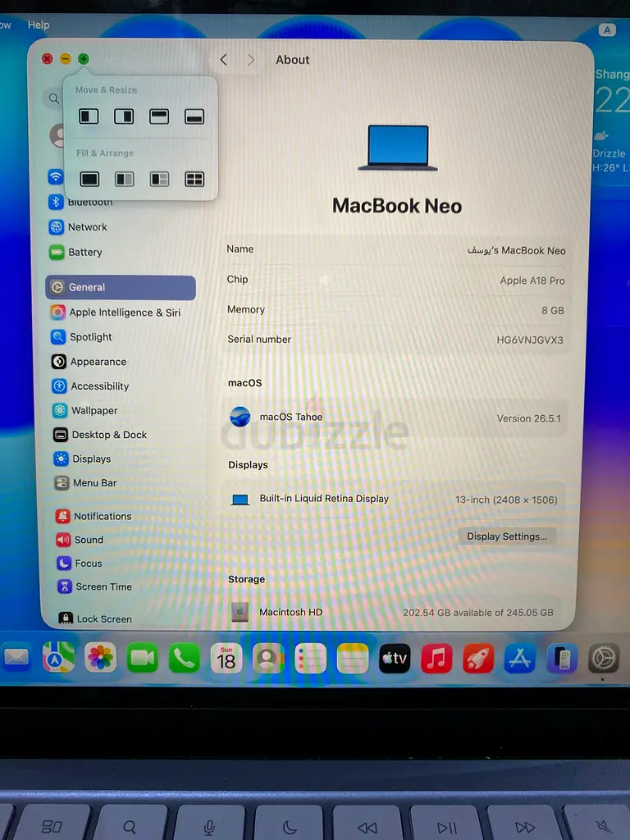Open Notes from the Dock

tap(353, 659)
